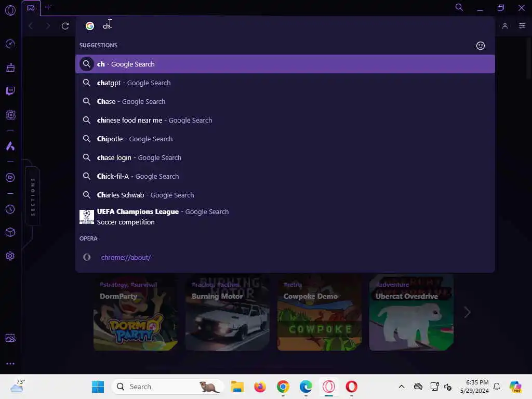Launch Google Chrome from taskbar

(283, 387)
